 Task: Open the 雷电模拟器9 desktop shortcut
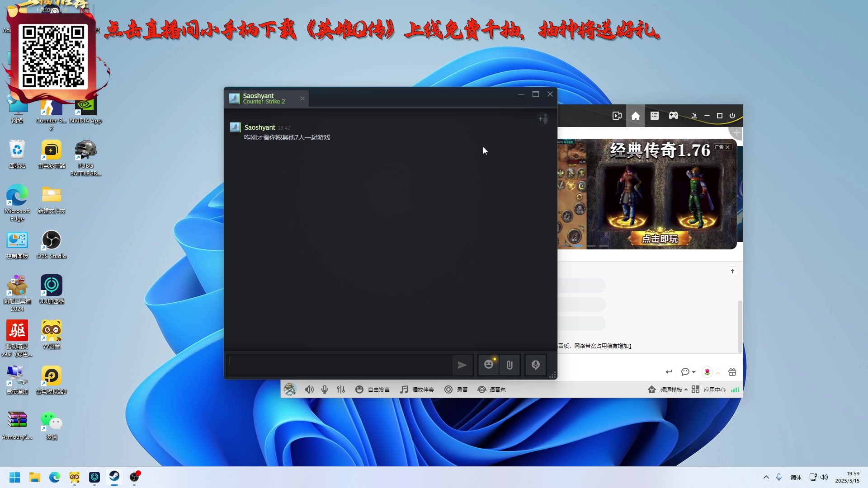pos(52,380)
